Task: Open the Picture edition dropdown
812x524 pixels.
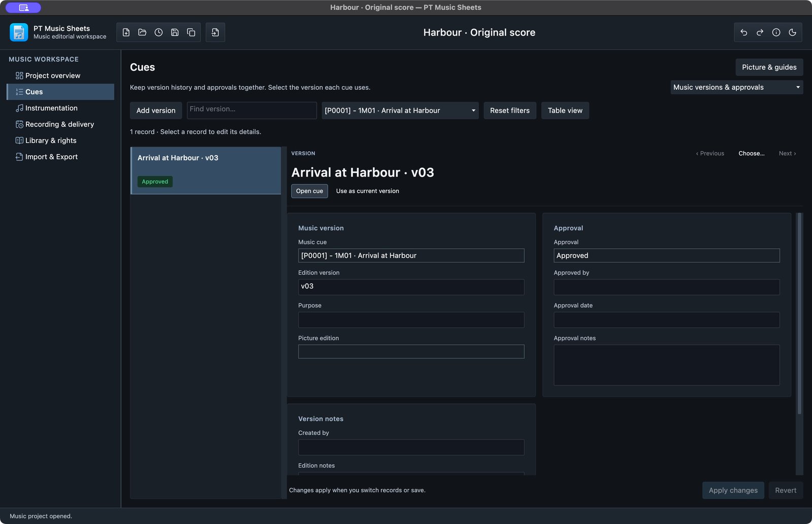Action: pyautogui.click(x=412, y=352)
